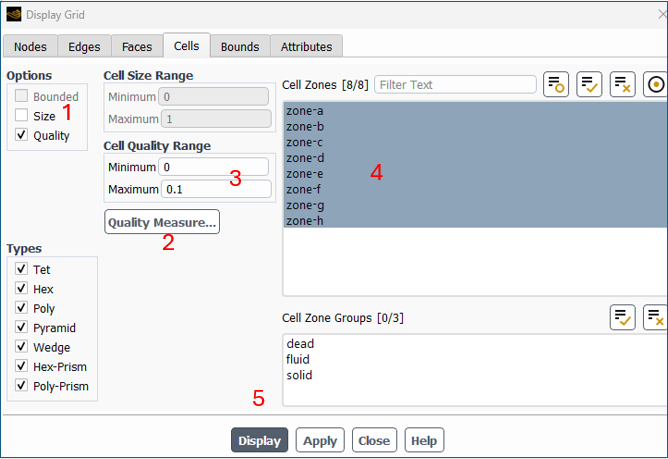Disable the Poly-Prism cell type
Screen dimensions: 668x459
[x=22, y=386]
